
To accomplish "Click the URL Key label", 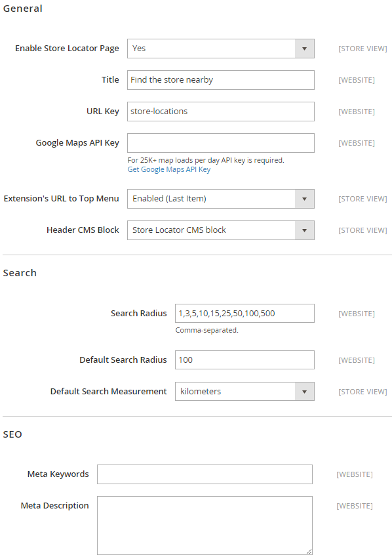I will pyautogui.click(x=102, y=112).
